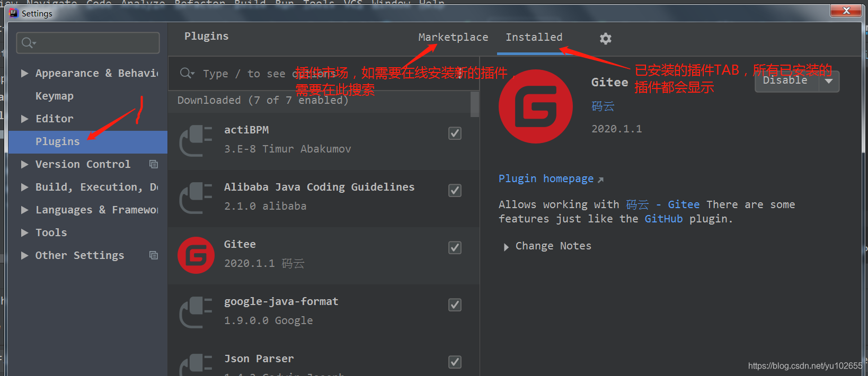The height and width of the screenshot is (376, 868).
Task: Expand Build, Execution, Deployment arrow
Action: [24, 187]
